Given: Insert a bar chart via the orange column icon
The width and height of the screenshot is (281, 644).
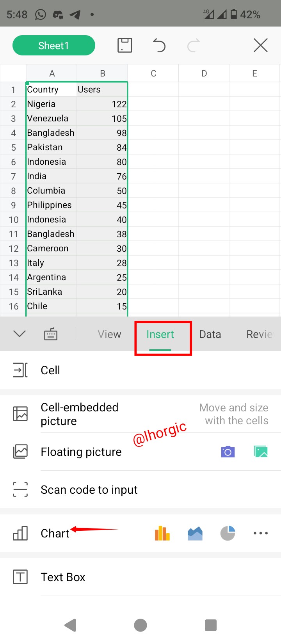Looking at the screenshot, I should pyautogui.click(x=162, y=533).
